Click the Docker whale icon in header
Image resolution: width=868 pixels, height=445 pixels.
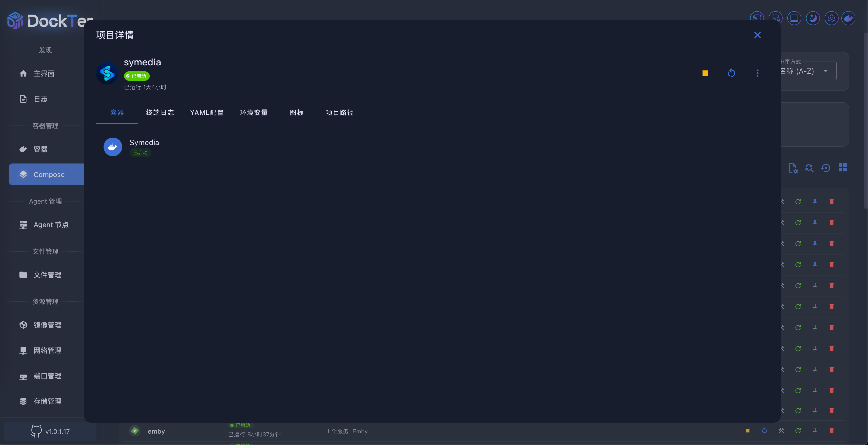pos(848,18)
